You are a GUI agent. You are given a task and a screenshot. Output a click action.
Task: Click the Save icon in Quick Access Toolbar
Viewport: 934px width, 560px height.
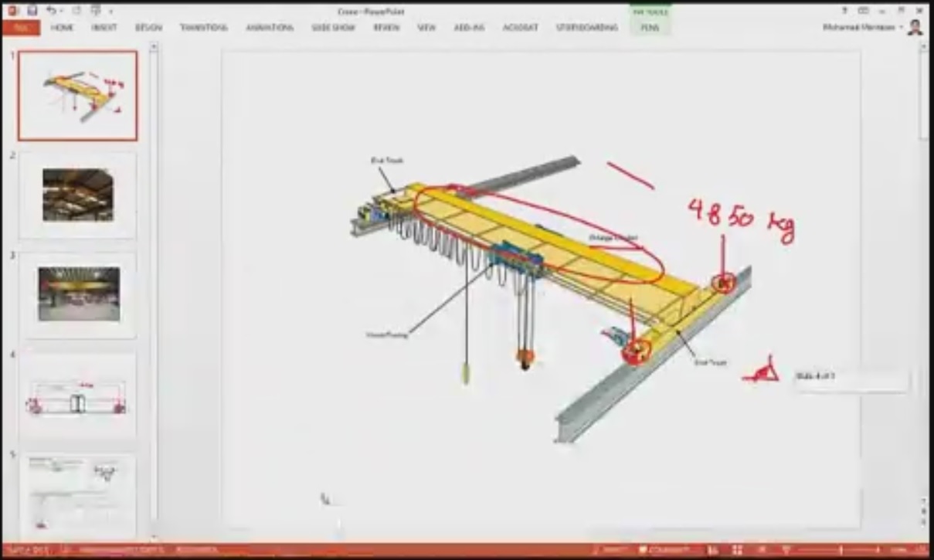coord(32,11)
